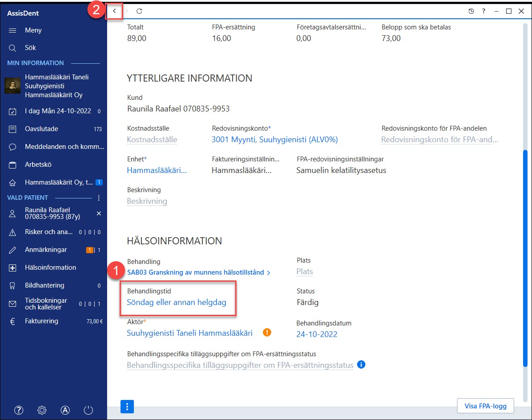Image resolution: width=532 pixels, height=420 pixels.
Task: Click the Kostnadsställe input field
Action: (152, 140)
